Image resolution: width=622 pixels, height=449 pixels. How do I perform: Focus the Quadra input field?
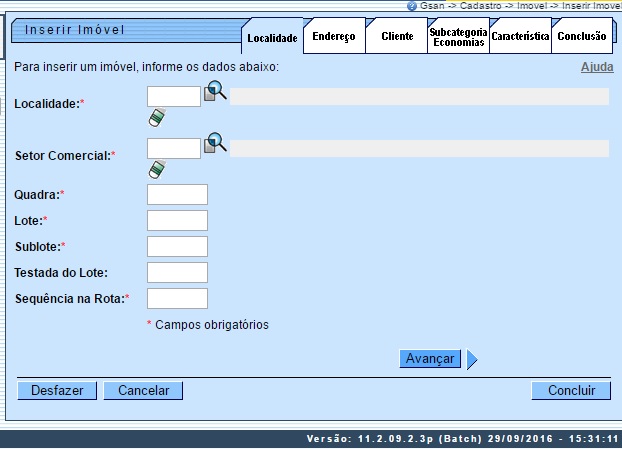click(x=177, y=194)
